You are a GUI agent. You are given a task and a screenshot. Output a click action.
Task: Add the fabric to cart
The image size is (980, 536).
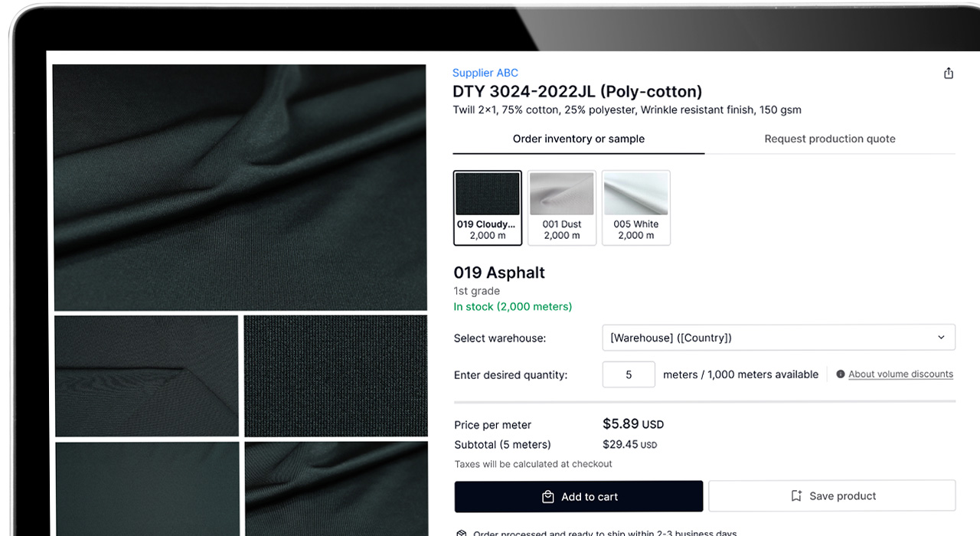tap(579, 496)
